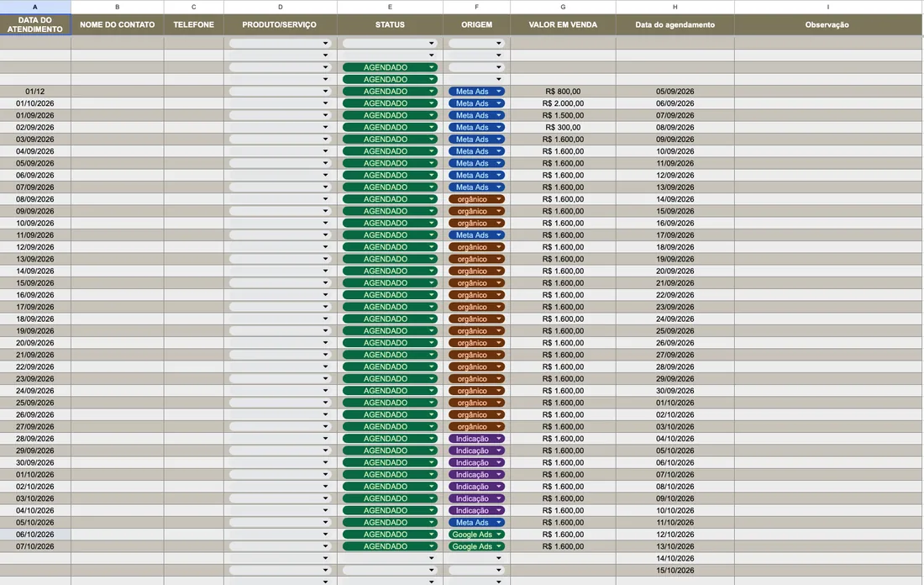Select column A header letter

(35, 7)
